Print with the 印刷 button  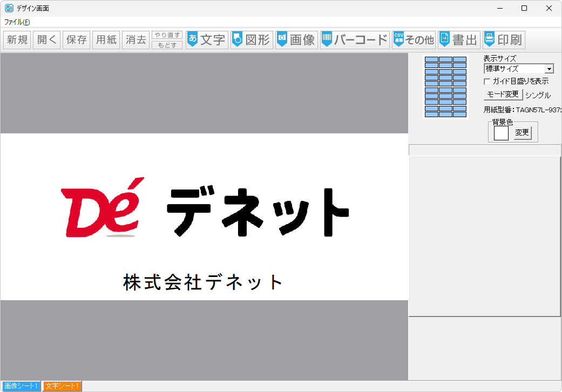point(504,39)
